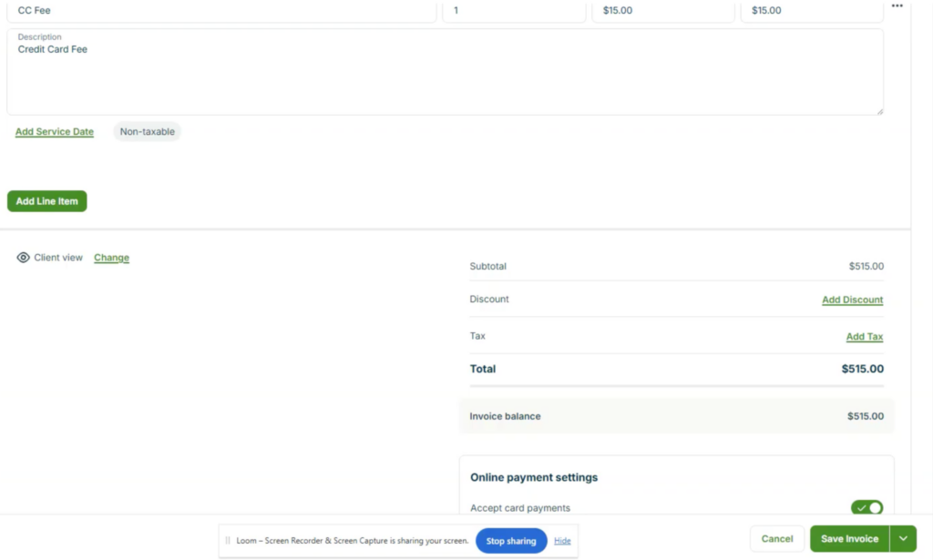Click the Save Invoice button
The width and height of the screenshot is (933, 560).
850,538
